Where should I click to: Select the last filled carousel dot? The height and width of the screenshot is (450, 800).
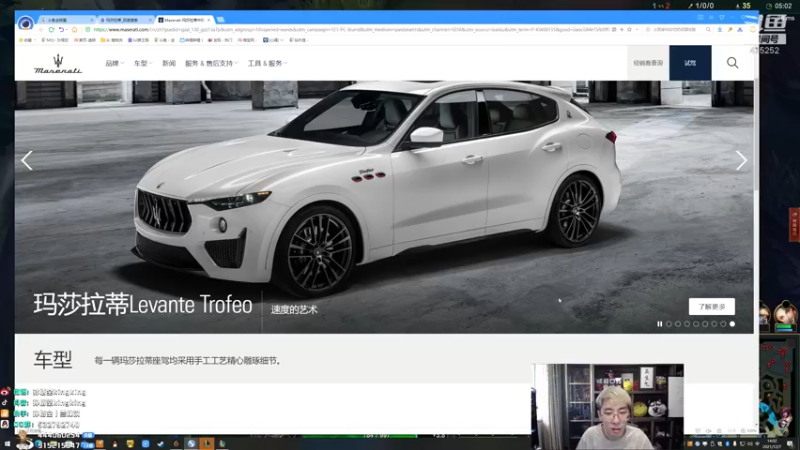732,324
